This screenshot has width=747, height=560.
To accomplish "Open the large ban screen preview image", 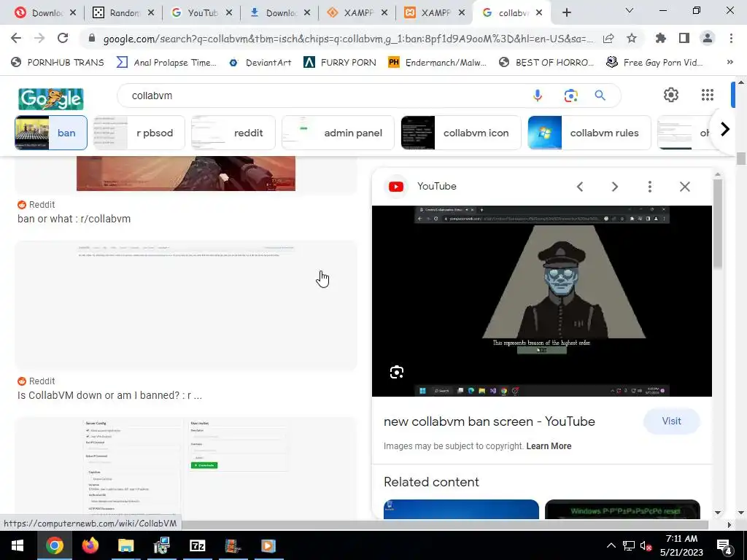I will [542, 301].
